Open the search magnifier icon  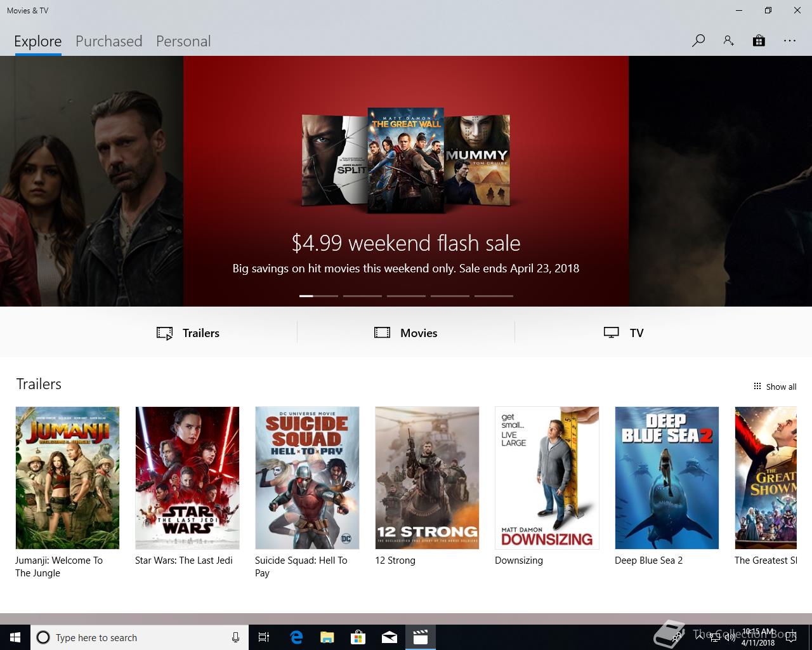(698, 41)
